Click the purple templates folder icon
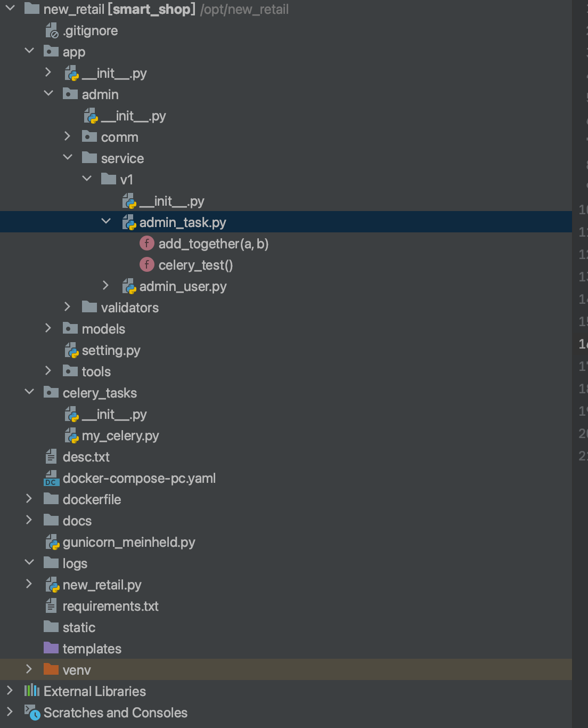 [x=51, y=648]
